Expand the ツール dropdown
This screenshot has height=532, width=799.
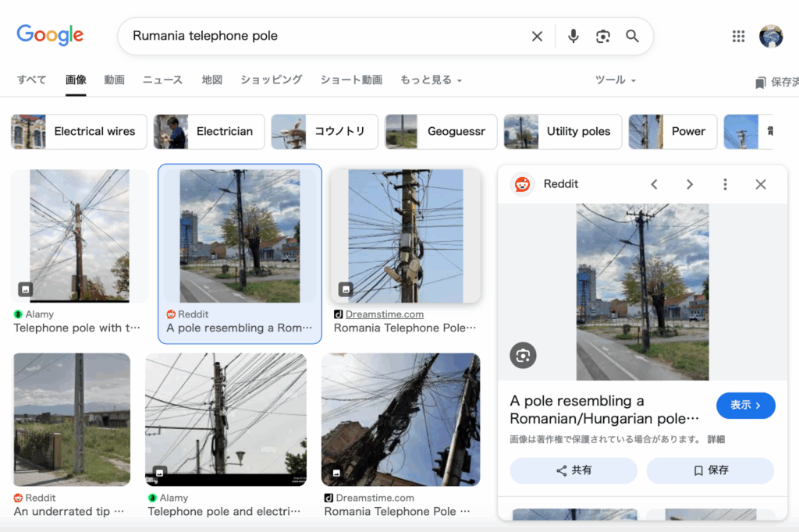616,80
